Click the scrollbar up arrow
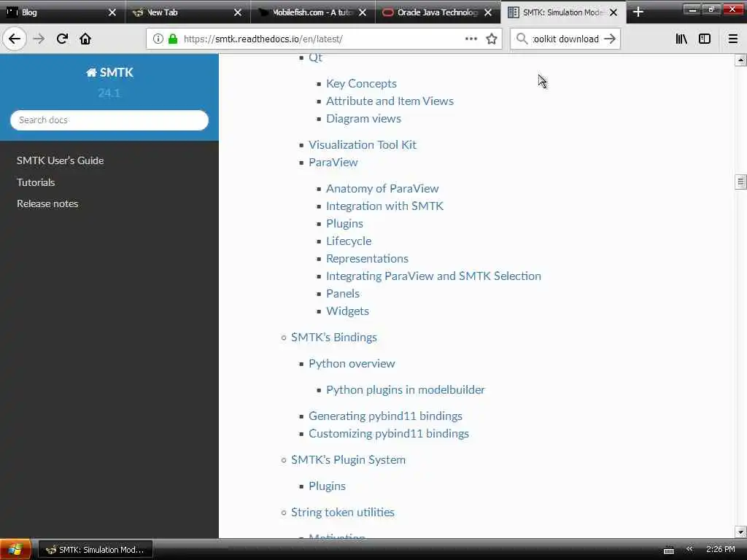 (x=740, y=61)
